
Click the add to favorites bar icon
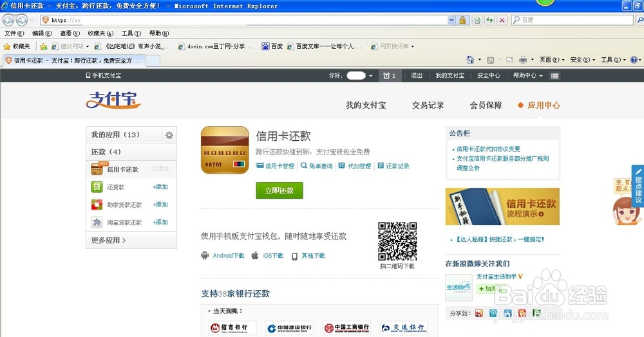point(43,46)
